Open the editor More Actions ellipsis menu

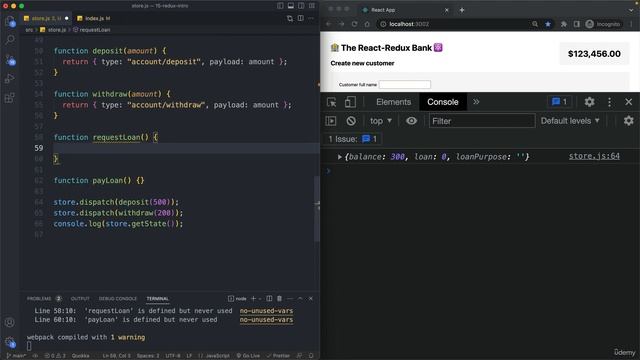click(x=311, y=18)
